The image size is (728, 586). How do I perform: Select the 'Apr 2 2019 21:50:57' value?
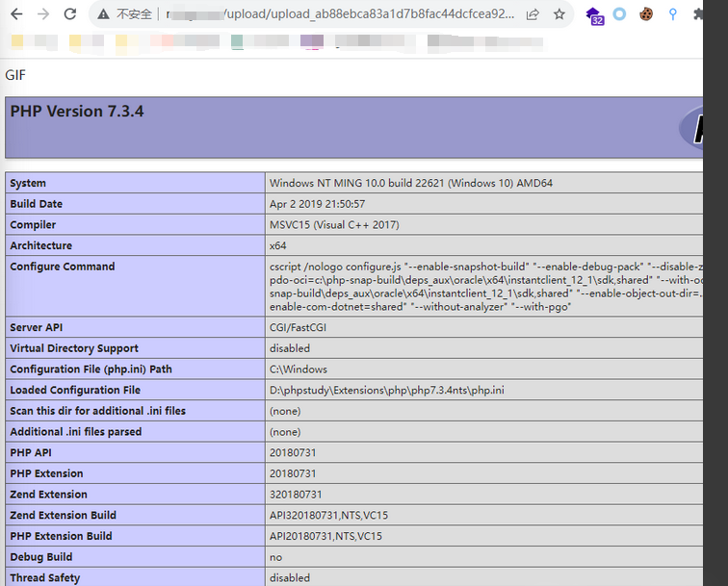coord(317,204)
